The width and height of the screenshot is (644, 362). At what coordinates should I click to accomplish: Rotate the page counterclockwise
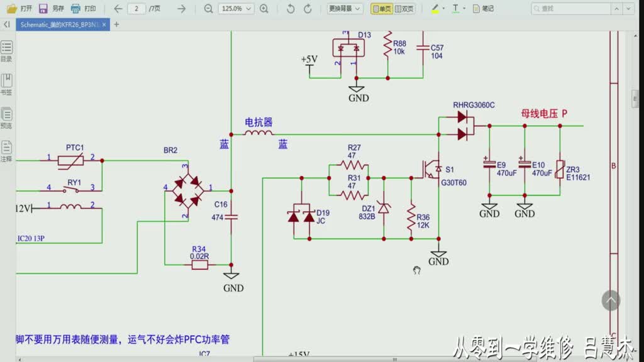pos(290,9)
